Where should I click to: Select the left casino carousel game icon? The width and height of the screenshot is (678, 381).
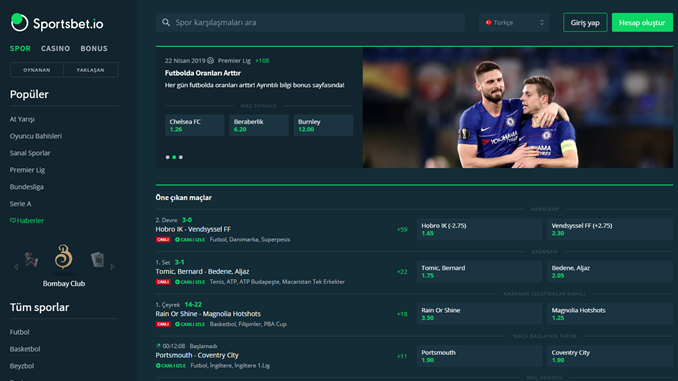point(31,259)
